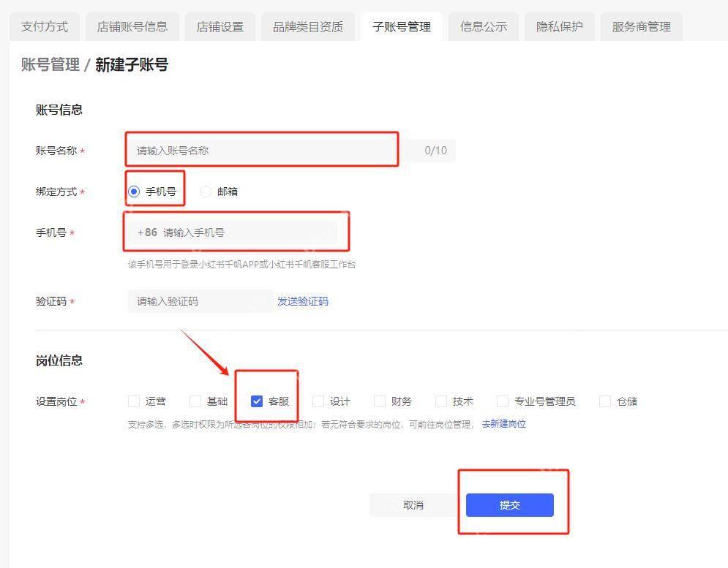This screenshot has width=728, height=568.
Task: Switch to the 信息公示 tab
Action: [484, 27]
